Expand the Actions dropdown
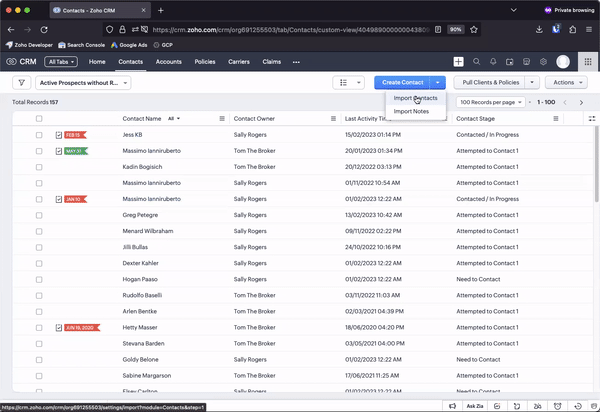600x412 pixels. click(566, 83)
